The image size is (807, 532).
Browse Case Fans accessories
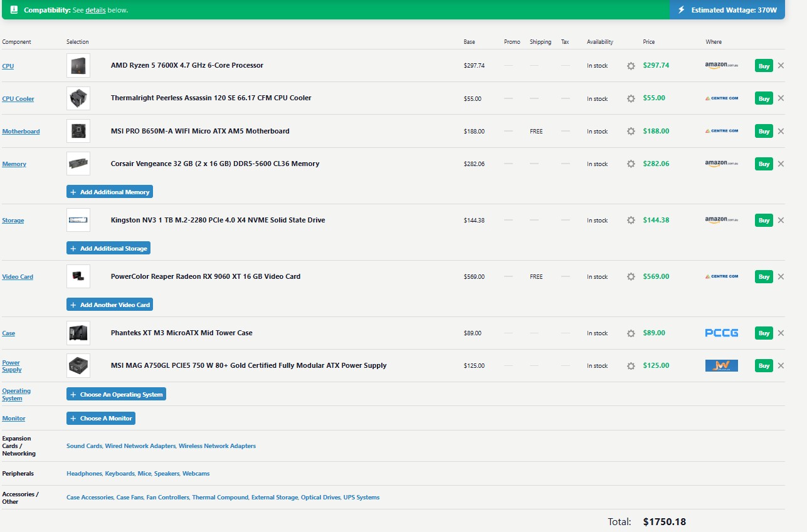tap(130, 498)
